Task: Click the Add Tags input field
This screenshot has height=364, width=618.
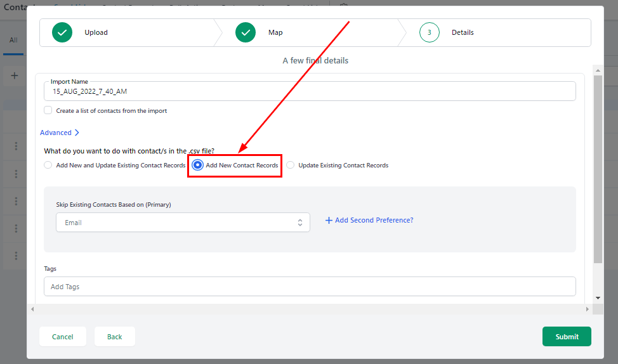Action: point(310,287)
